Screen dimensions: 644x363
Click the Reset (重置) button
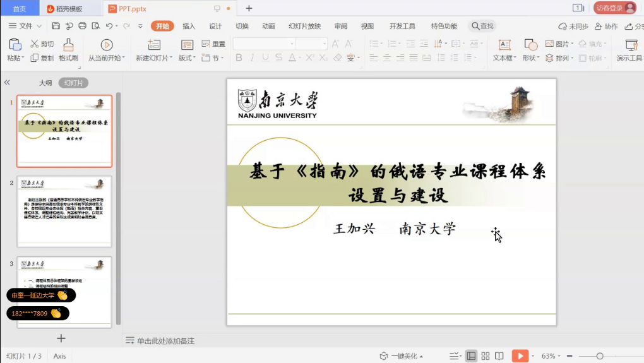pos(213,44)
